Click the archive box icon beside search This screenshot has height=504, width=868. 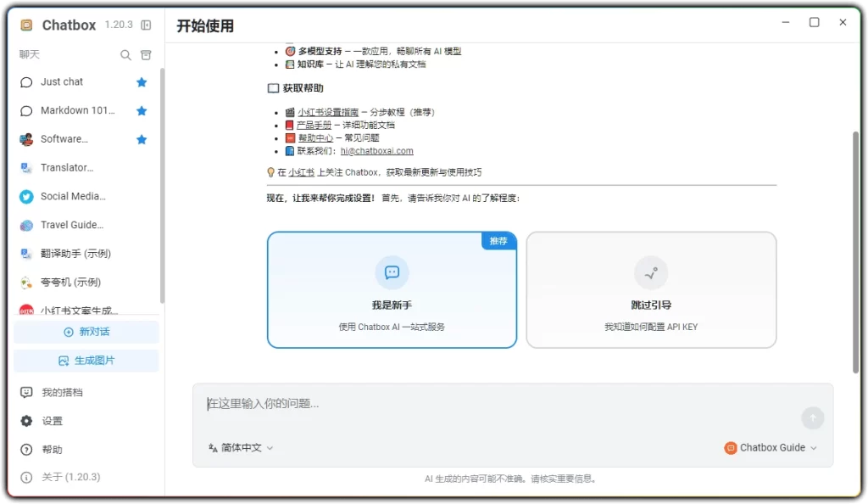[146, 55]
